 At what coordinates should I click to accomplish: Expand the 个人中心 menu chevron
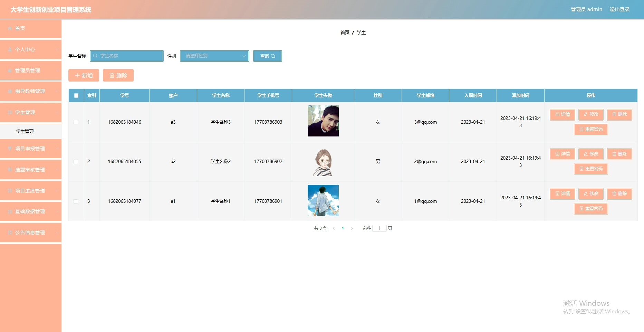click(57, 49)
